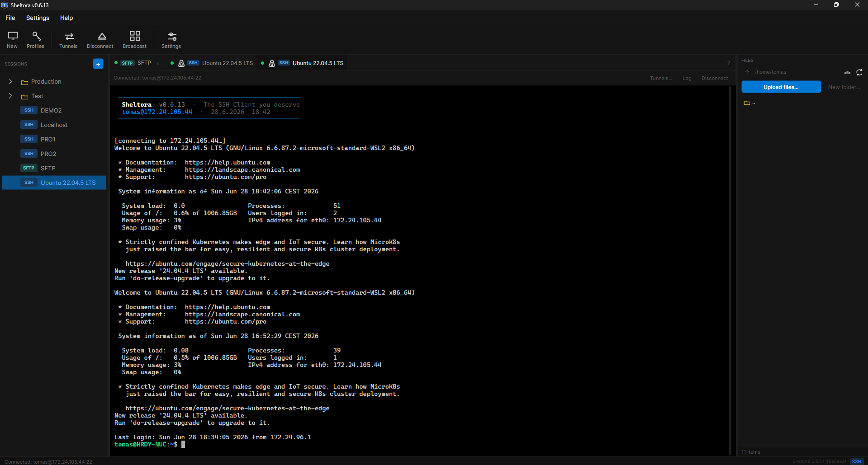Viewport: 868px width, 465px height.
Task: Click the Upload files... button
Action: (x=781, y=87)
